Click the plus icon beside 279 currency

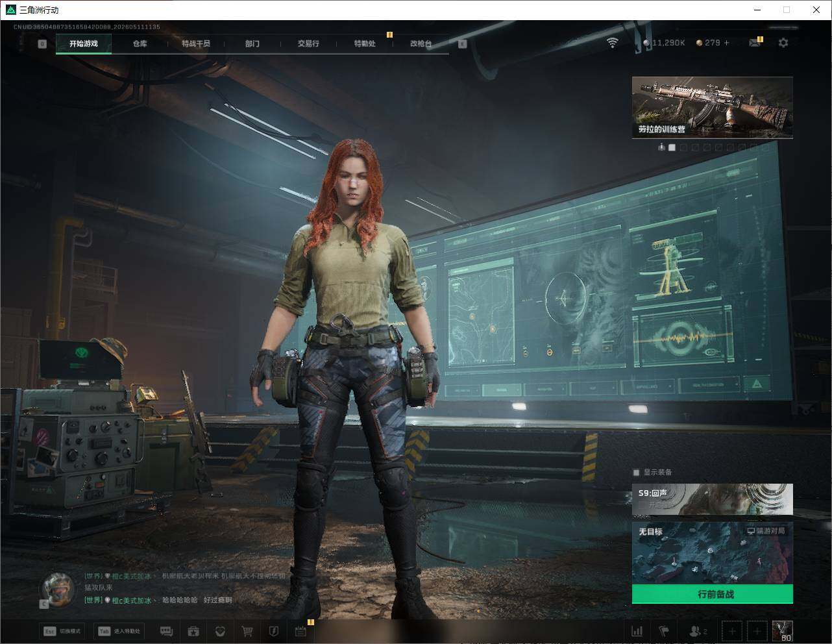click(726, 43)
